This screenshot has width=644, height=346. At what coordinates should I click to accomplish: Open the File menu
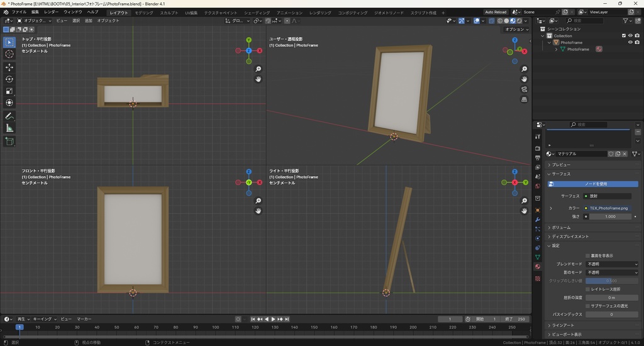(x=19, y=12)
